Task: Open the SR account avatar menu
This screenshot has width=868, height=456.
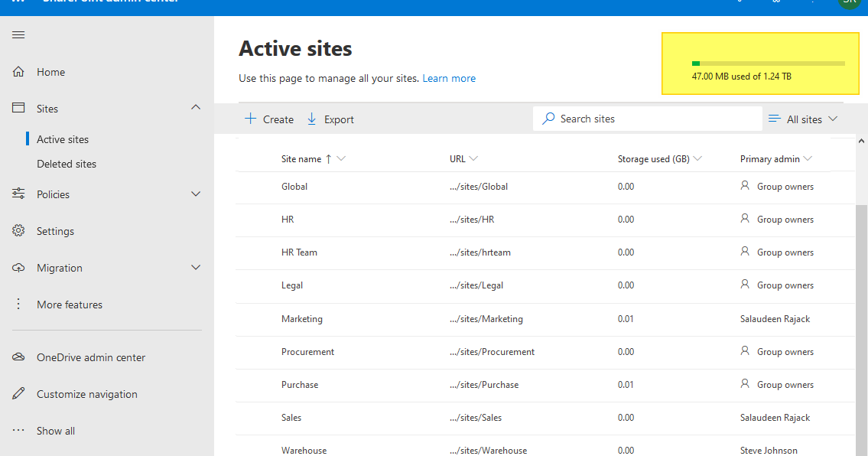Action: pos(849,2)
